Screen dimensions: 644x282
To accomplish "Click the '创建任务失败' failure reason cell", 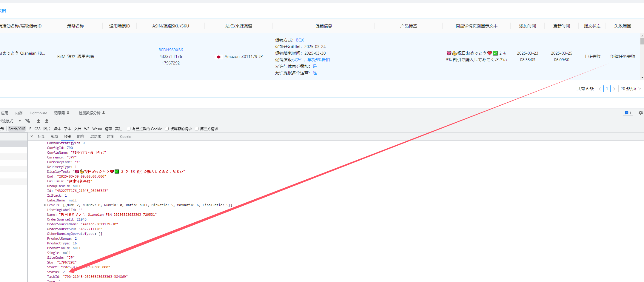I will pyautogui.click(x=623, y=56).
